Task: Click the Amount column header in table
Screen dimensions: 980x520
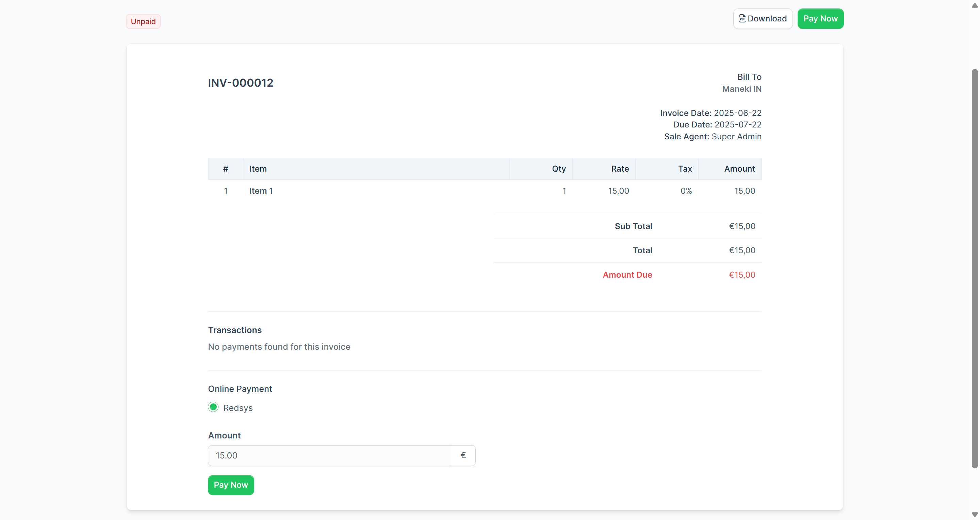Action: pos(739,169)
